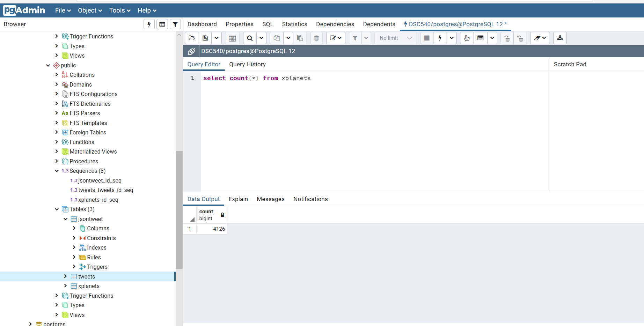The width and height of the screenshot is (644, 326).
Task: Click the Open File folder icon
Action: (192, 38)
